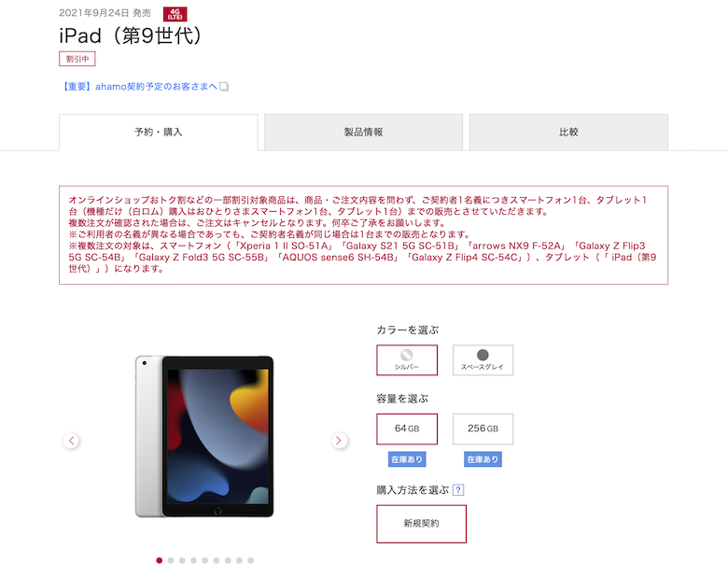Screen dimensions: 728x577
Task: Switch to the 比較 tab
Action: pos(568,132)
